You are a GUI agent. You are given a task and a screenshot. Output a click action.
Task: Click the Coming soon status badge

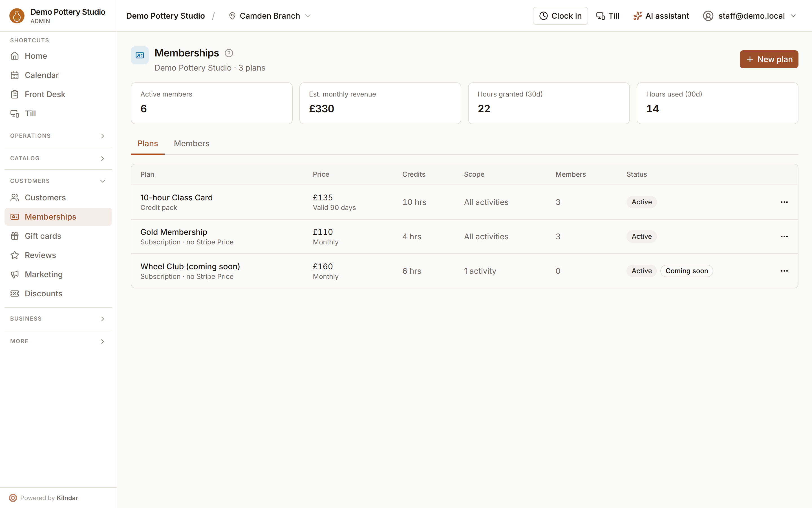click(x=687, y=271)
